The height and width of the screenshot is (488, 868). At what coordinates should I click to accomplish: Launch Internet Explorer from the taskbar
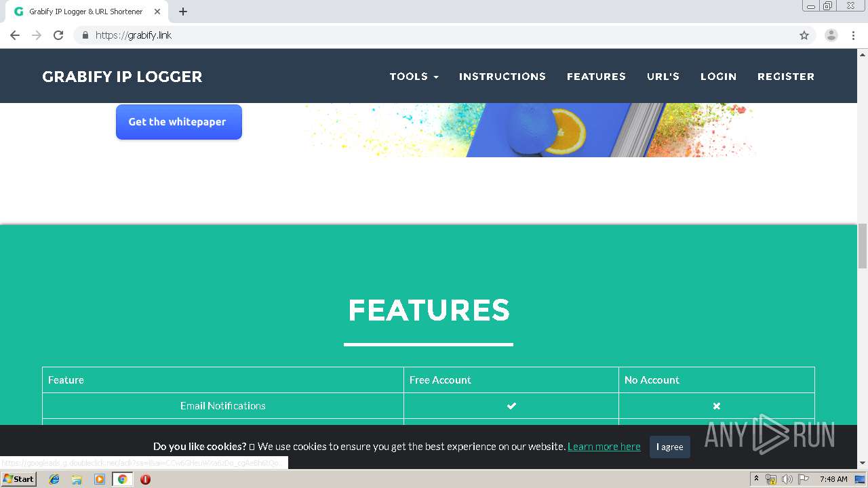coord(54,479)
